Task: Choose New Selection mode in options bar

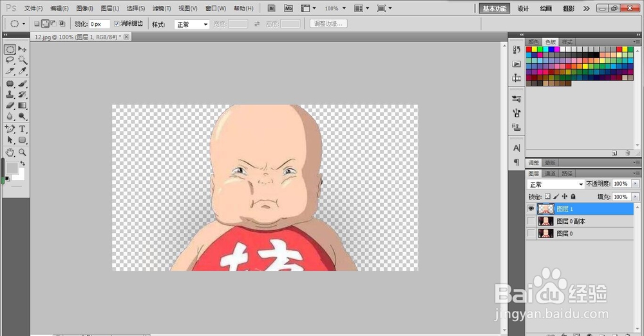Action: (x=37, y=24)
